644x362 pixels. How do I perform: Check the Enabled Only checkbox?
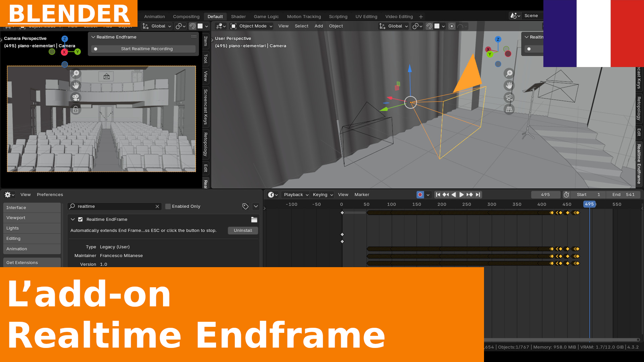point(168,206)
